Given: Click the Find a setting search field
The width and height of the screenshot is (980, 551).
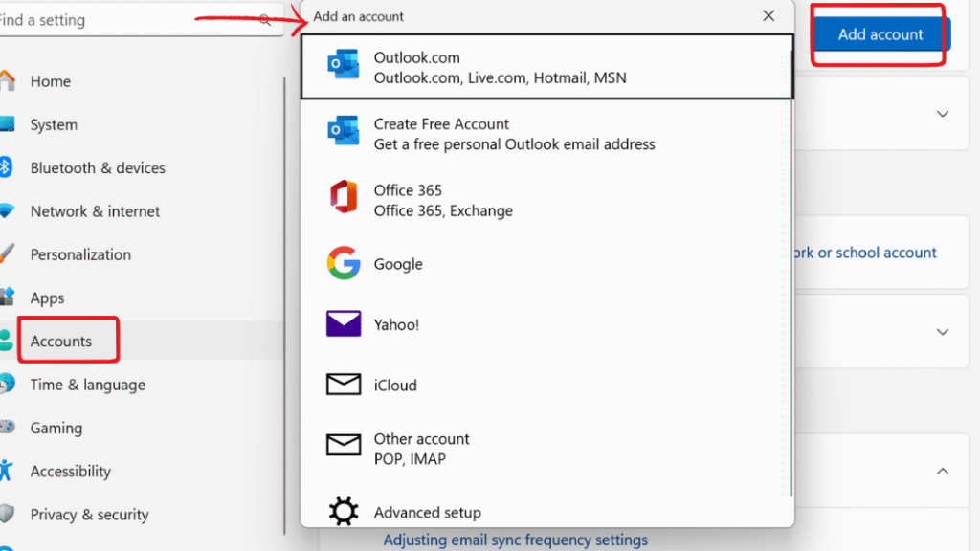Looking at the screenshot, I should pyautogui.click(x=142, y=20).
